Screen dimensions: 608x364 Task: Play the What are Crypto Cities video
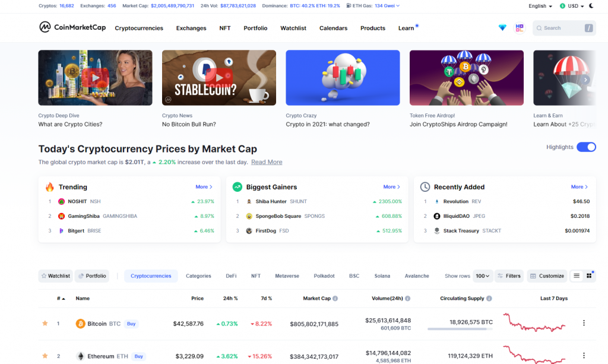[x=95, y=78]
